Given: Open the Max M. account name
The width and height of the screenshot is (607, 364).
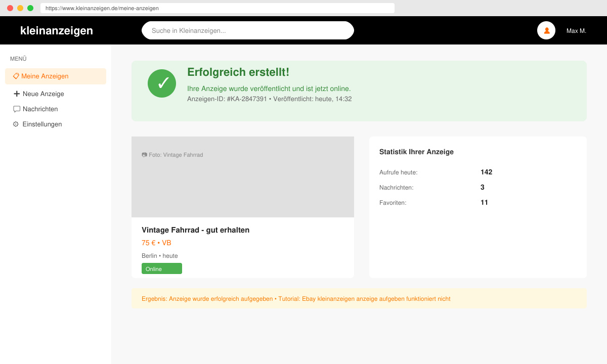Looking at the screenshot, I should [576, 31].
